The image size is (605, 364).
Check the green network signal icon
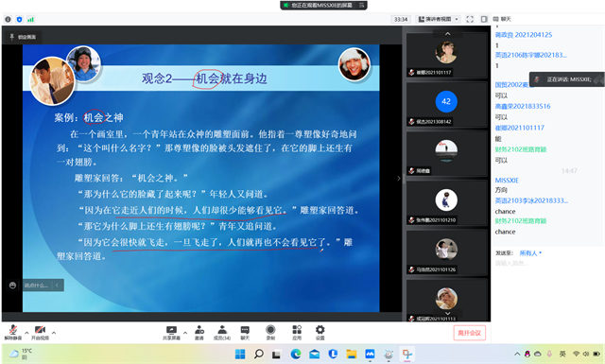click(30, 19)
